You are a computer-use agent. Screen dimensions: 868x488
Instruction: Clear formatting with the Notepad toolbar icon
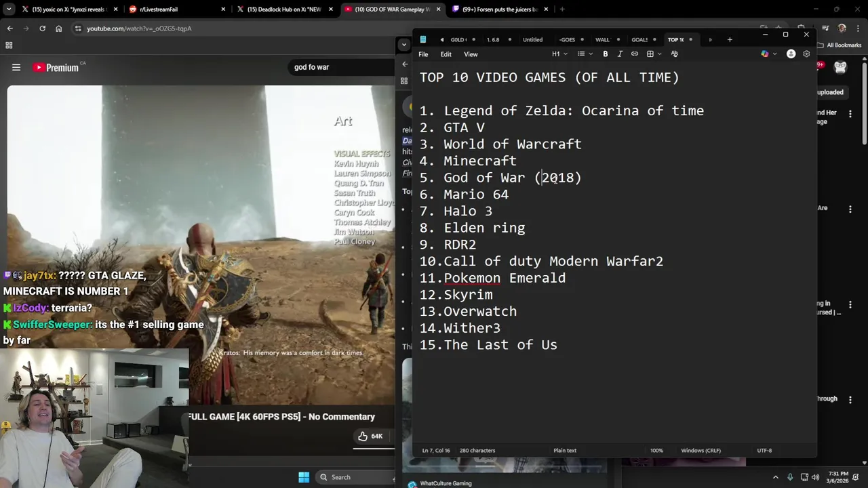pyautogui.click(x=674, y=54)
